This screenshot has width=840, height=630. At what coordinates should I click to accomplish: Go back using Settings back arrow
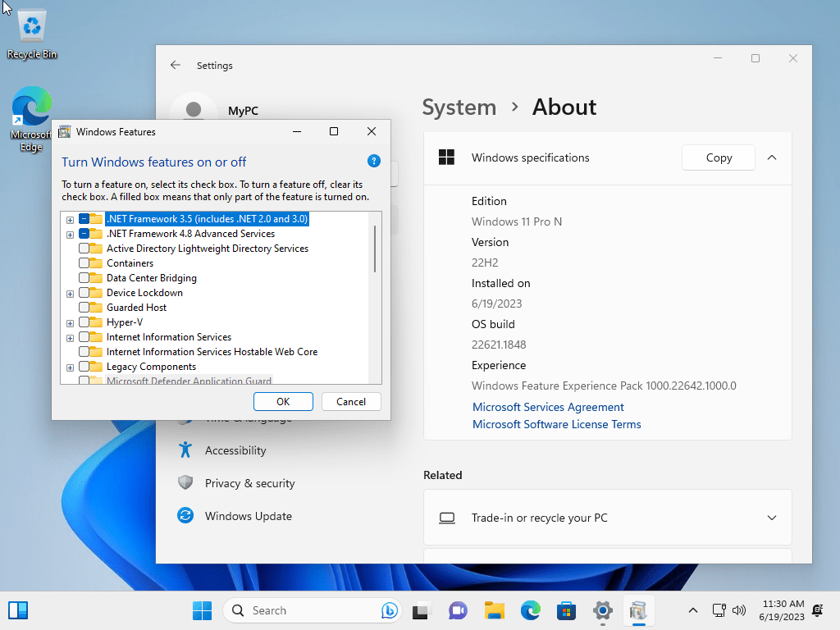point(176,65)
